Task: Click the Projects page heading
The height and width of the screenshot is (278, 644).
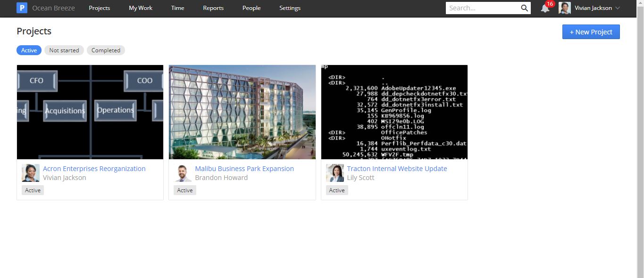Action: coord(34,31)
